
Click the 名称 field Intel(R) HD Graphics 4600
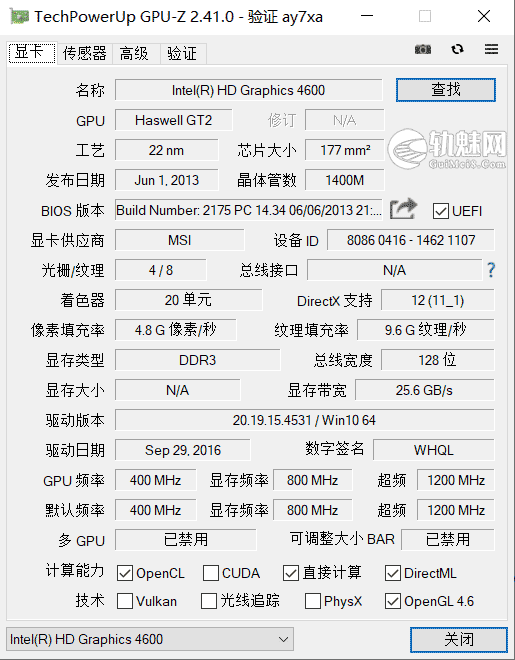pos(248,90)
